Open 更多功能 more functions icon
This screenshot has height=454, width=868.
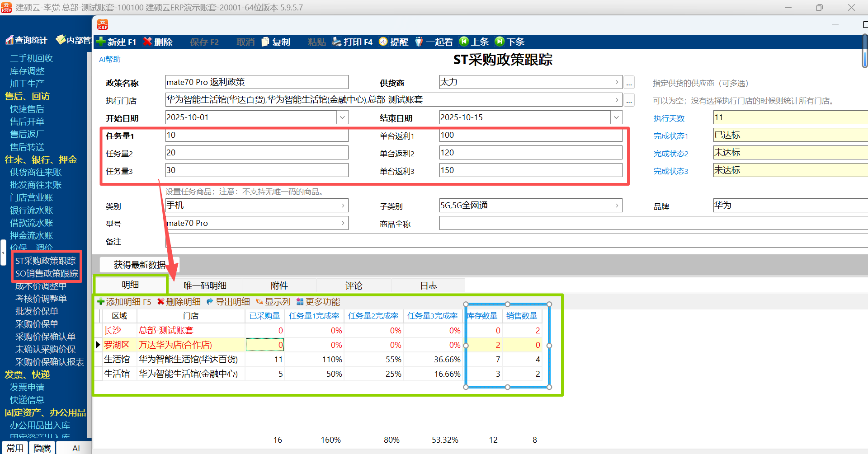300,302
